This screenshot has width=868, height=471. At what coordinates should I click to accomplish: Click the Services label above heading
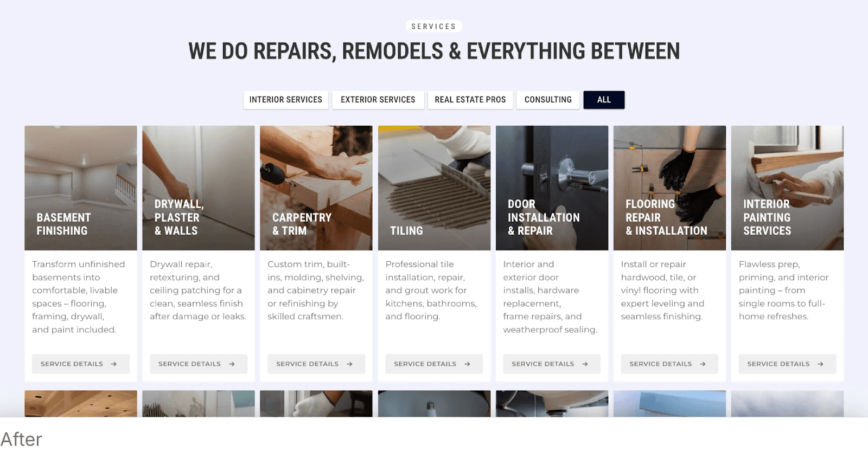point(434,27)
